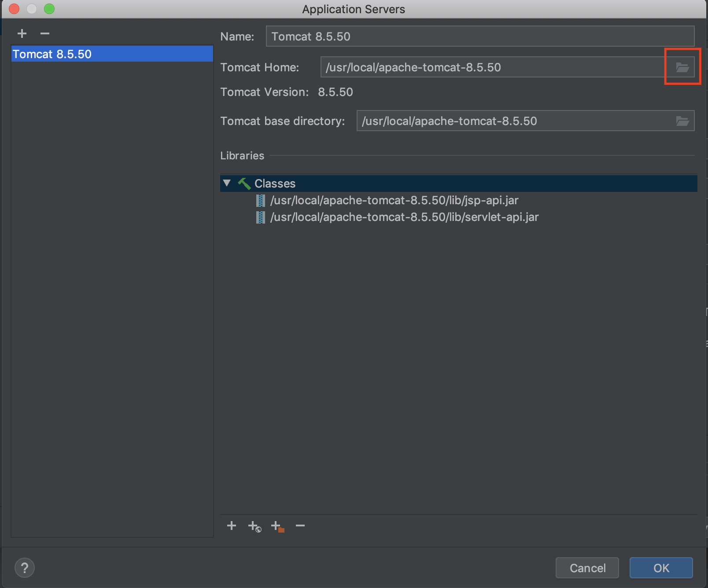Click the green zoom window button
The image size is (708, 588).
pyautogui.click(x=49, y=9)
